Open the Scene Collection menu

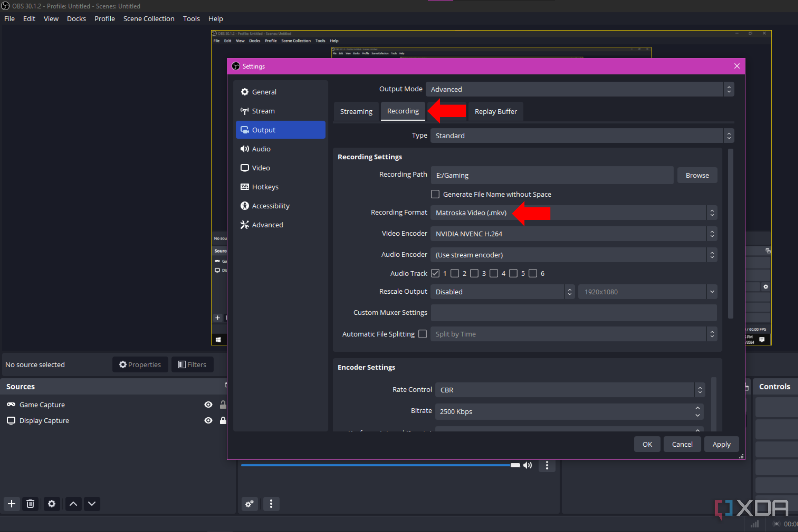click(x=149, y=19)
